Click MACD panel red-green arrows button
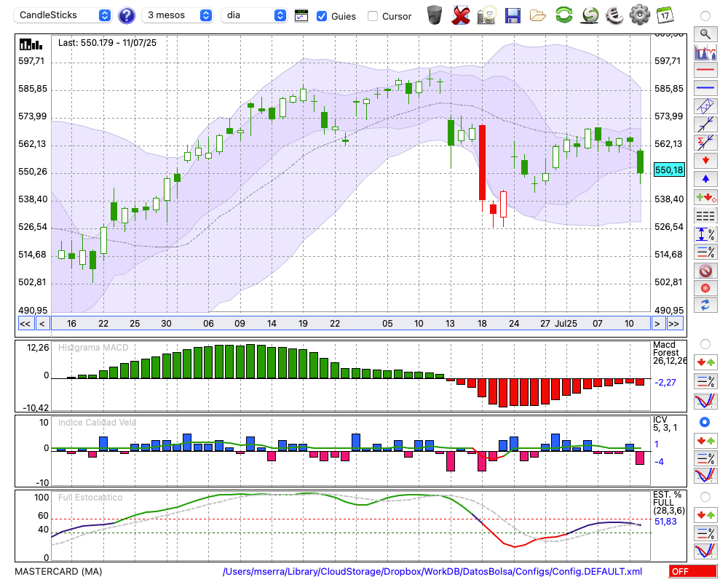 [705, 362]
